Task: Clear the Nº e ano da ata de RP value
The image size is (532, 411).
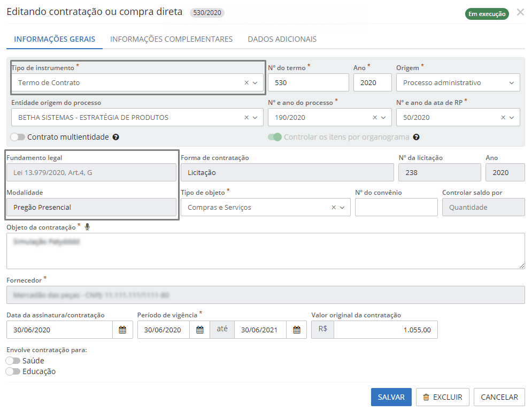Action: (503, 118)
